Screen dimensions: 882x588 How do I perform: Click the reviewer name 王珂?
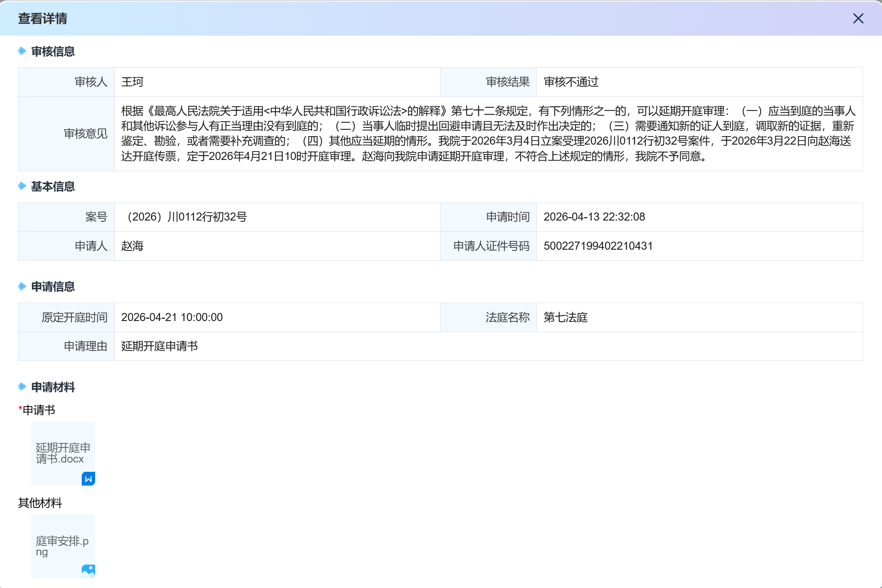tap(132, 82)
